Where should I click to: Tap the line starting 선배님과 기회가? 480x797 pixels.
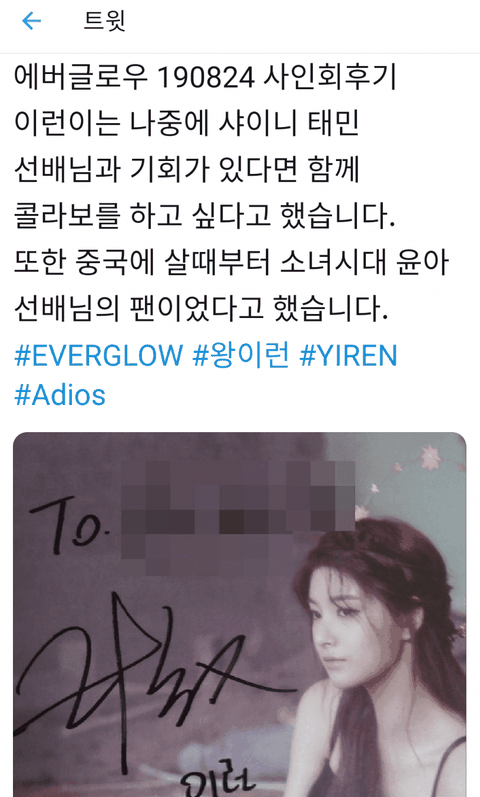click(187, 170)
